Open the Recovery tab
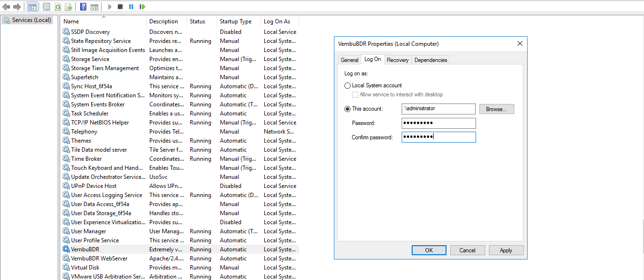 coord(398,60)
